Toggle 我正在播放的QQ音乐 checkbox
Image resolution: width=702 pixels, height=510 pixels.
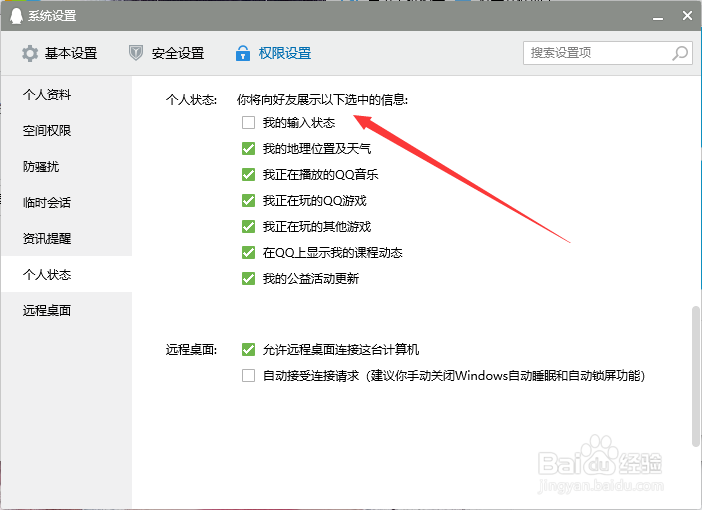pos(248,175)
